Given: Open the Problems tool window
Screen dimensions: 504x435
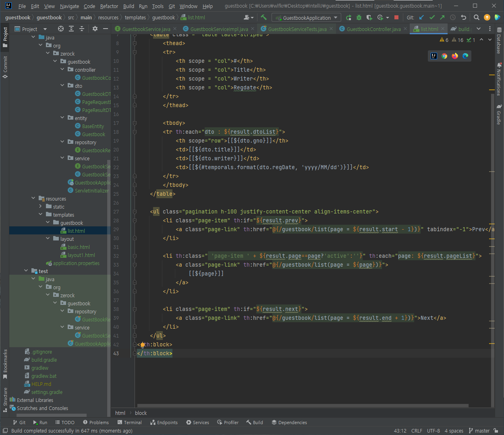Looking at the screenshot, I should click(96, 423).
